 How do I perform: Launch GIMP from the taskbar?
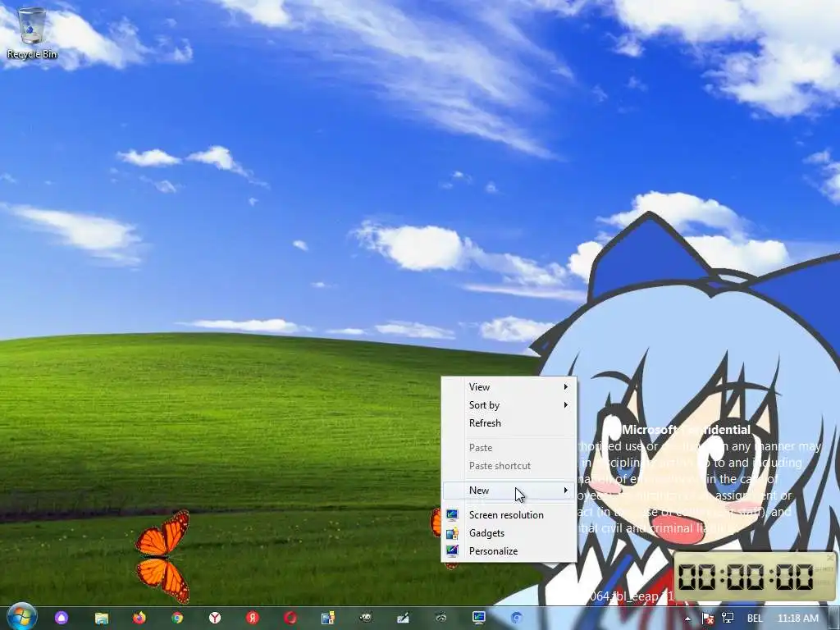pyautogui.click(x=366, y=619)
